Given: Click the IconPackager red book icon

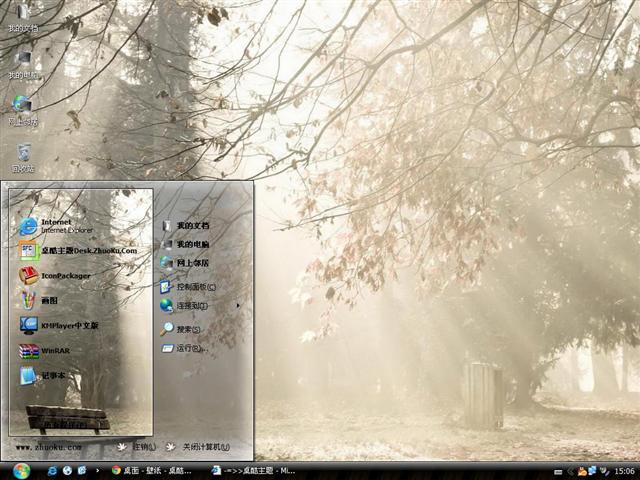Looking at the screenshot, I should [x=28, y=276].
